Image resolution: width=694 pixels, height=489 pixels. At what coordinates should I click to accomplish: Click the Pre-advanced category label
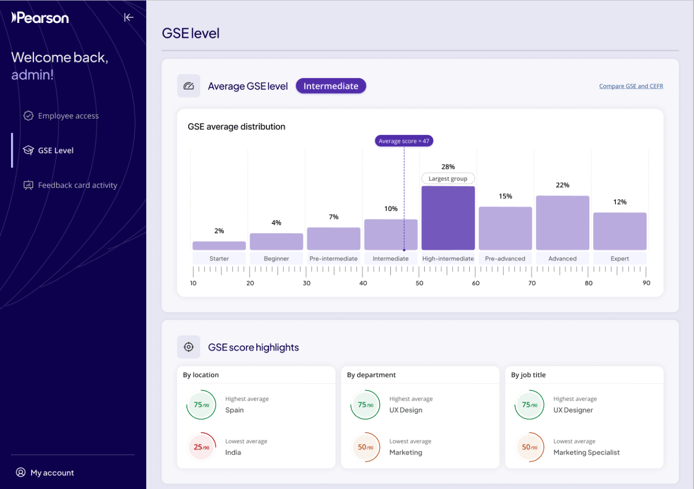point(505,258)
